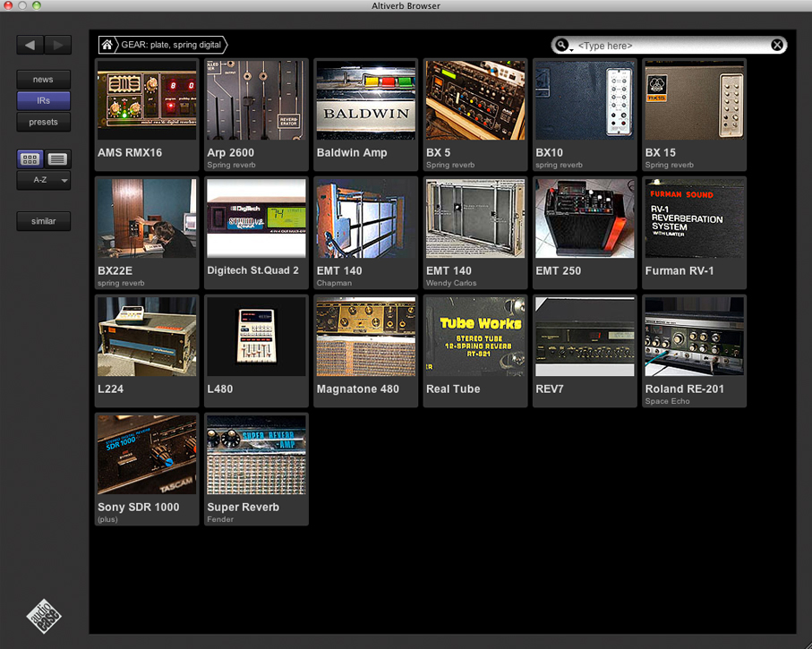Choose the REV7 image
Image resolution: width=812 pixels, height=649 pixels.
pos(585,337)
